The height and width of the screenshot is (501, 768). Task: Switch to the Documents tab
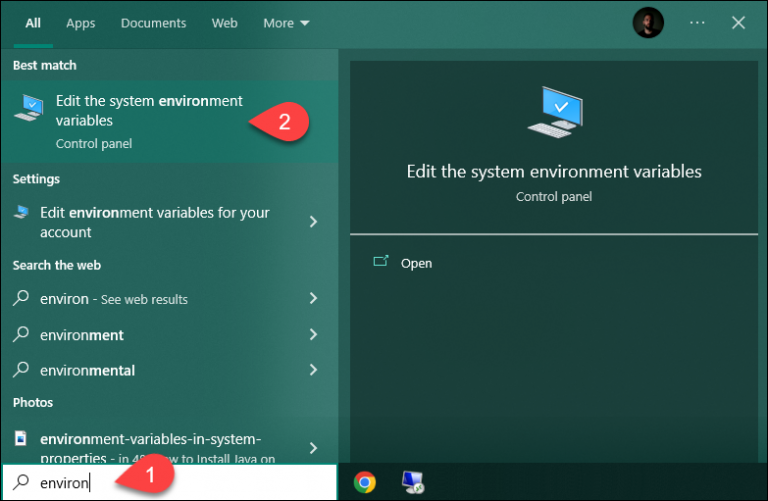[x=153, y=23]
